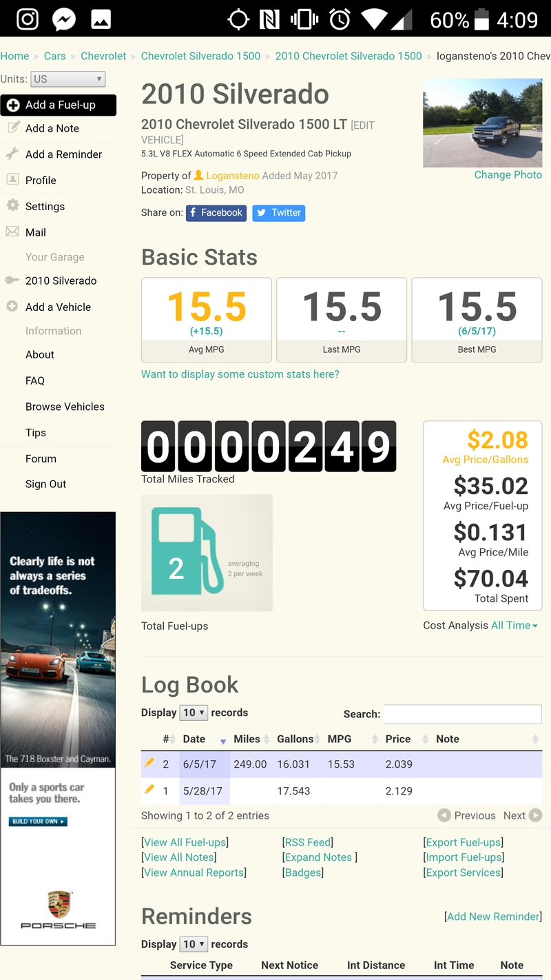Click the fuel pump Total Fuel-ups graphic

[x=207, y=553]
